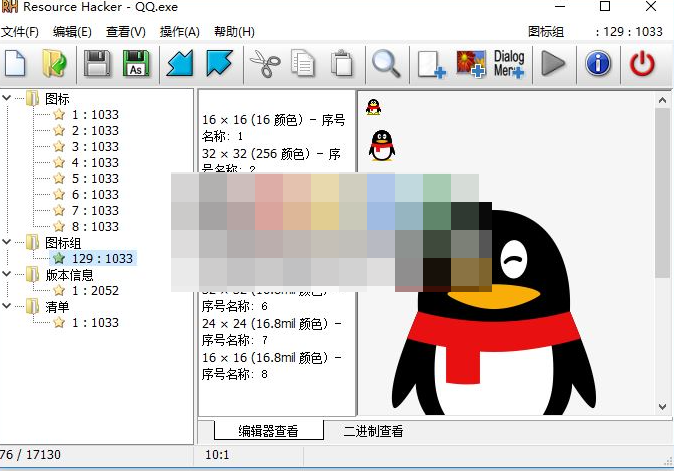Image resolution: width=674 pixels, height=471 pixels.
Task: Open the blue Info icon
Action: (x=598, y=64)
